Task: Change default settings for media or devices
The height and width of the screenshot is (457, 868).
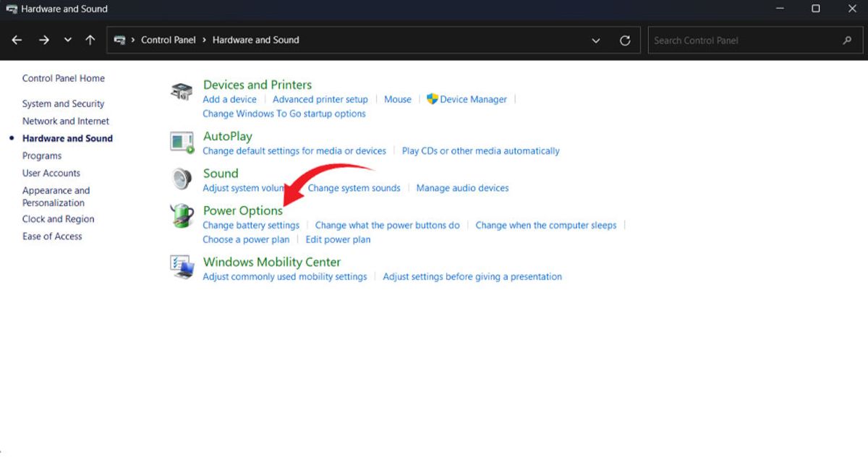Action: click(294, 151)
